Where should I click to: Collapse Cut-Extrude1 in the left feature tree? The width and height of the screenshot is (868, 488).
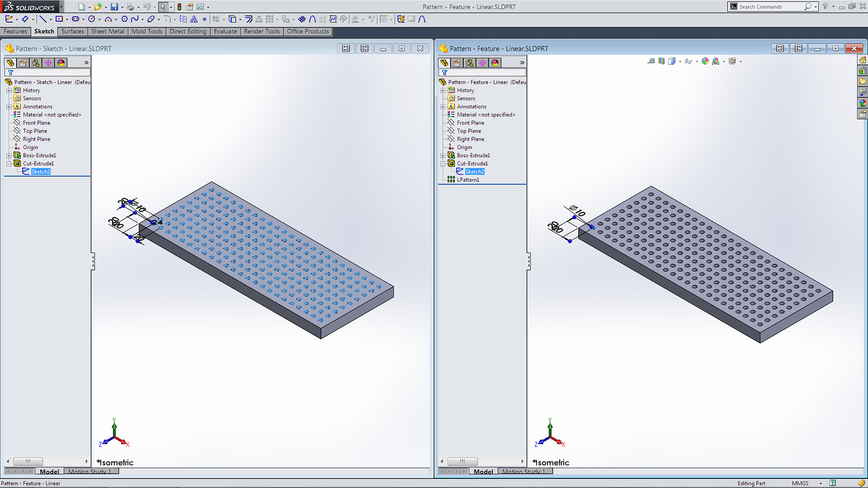point(9,164)
